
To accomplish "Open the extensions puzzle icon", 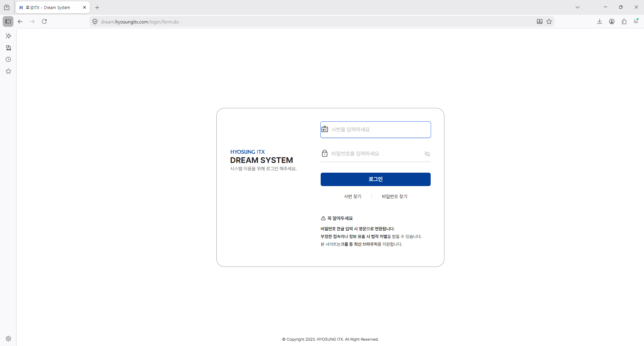I will click(x=624, y=21).
